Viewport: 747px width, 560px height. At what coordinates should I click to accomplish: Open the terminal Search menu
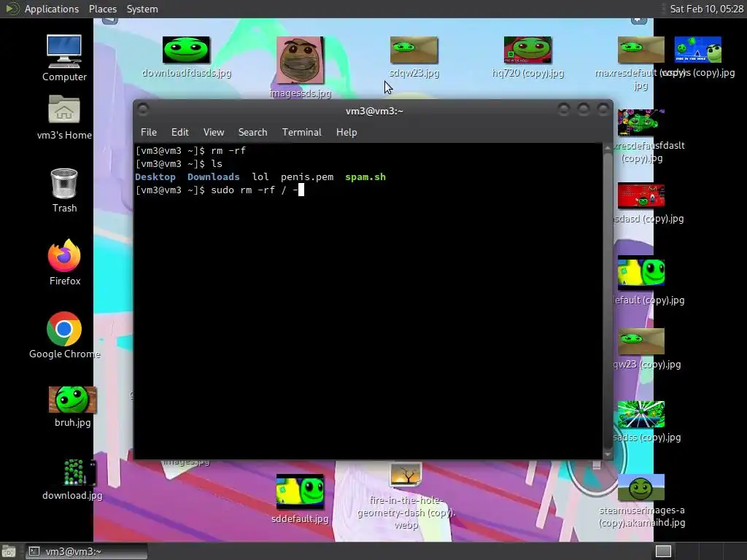click(252, 132)
